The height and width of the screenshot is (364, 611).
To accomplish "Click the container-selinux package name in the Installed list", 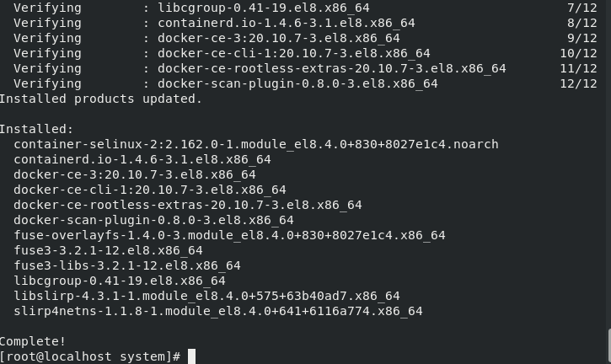I will 256,144.
